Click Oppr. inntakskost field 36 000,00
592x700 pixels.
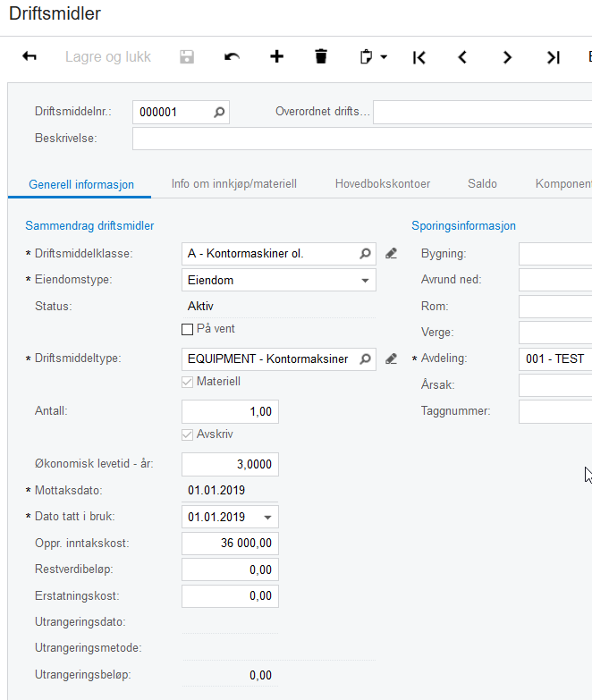coord(230,544)
